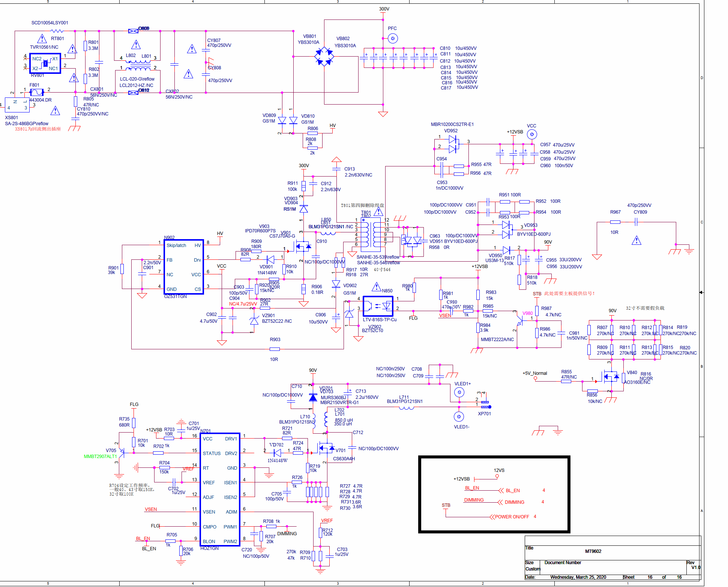Select the RV801 varistor block
The width and height of the screenshot is (728, 587).
pos(45,63)
